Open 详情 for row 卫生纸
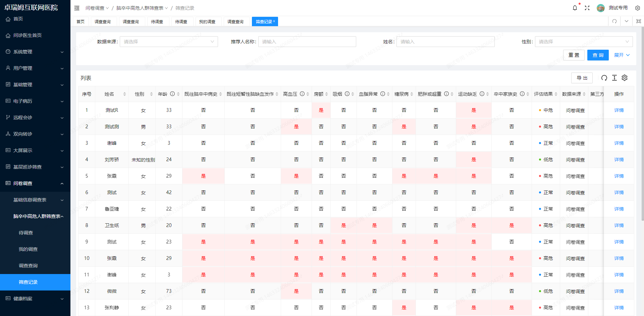Viewport: 644px width, 316px height. (619, 225)
